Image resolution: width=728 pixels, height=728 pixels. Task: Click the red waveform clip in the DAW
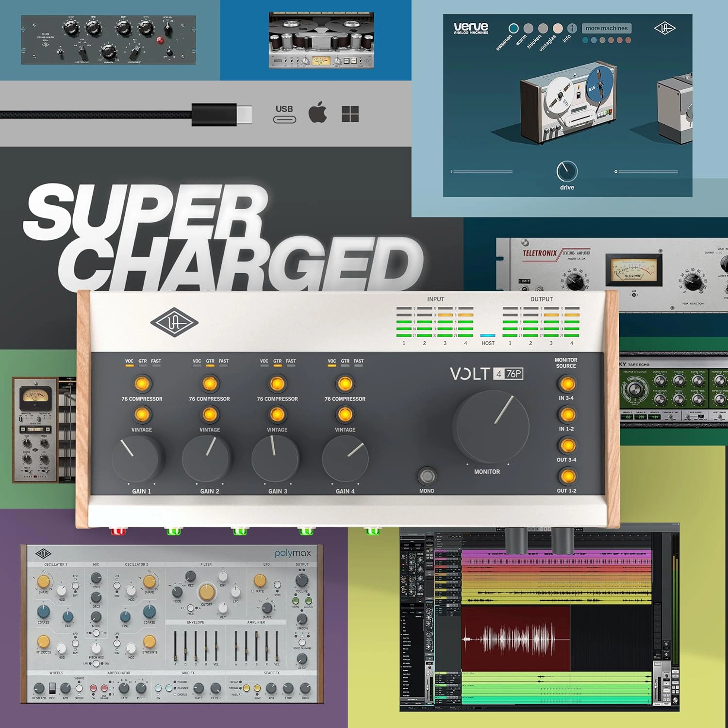pyautogui.click(x=515, y=638)
